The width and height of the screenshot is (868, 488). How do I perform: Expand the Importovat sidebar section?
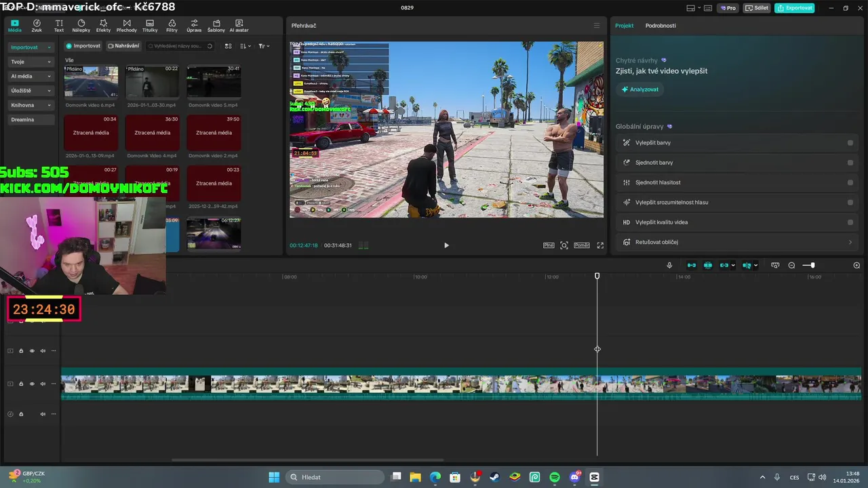[x=31, y=47]
